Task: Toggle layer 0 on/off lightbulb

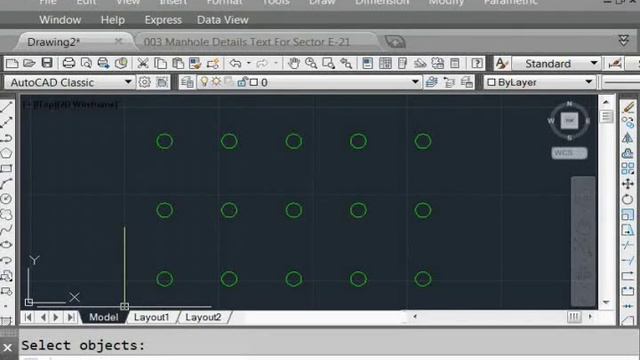Action: 204,82
